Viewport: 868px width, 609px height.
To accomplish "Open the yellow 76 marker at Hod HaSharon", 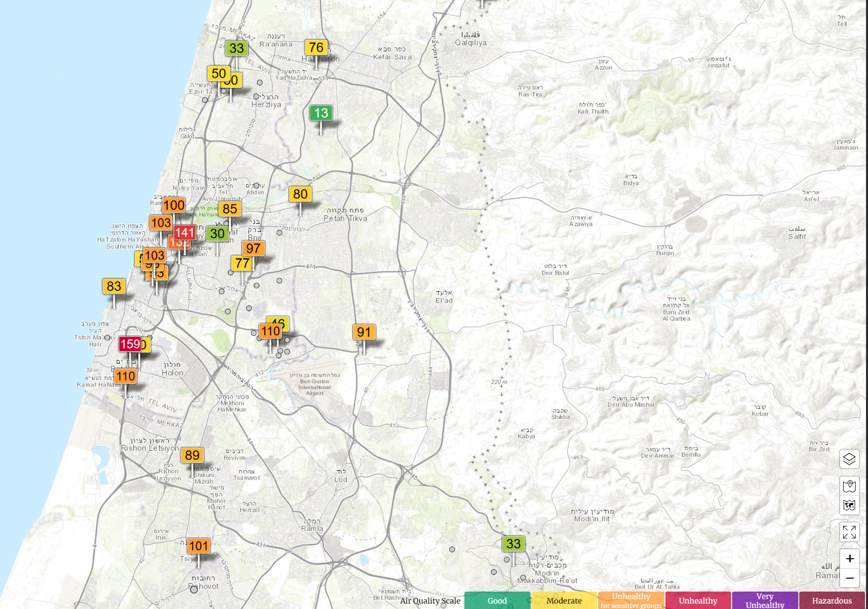I will point(316,47).
